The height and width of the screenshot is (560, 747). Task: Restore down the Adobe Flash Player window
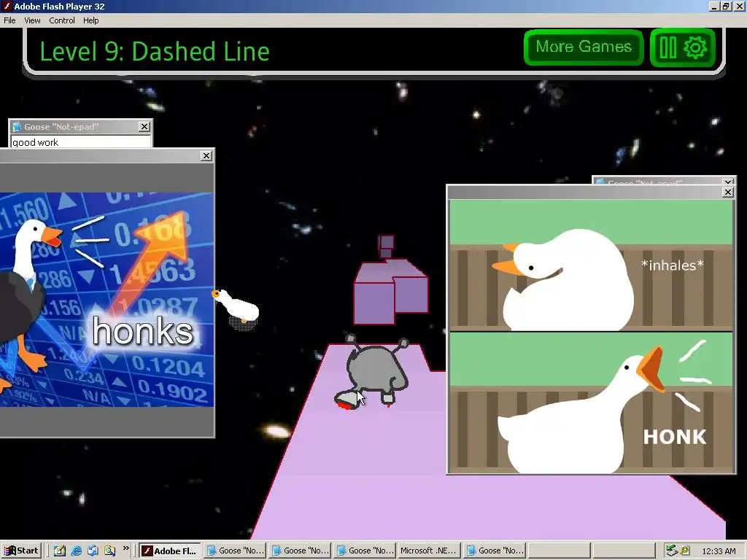point(726,6)
